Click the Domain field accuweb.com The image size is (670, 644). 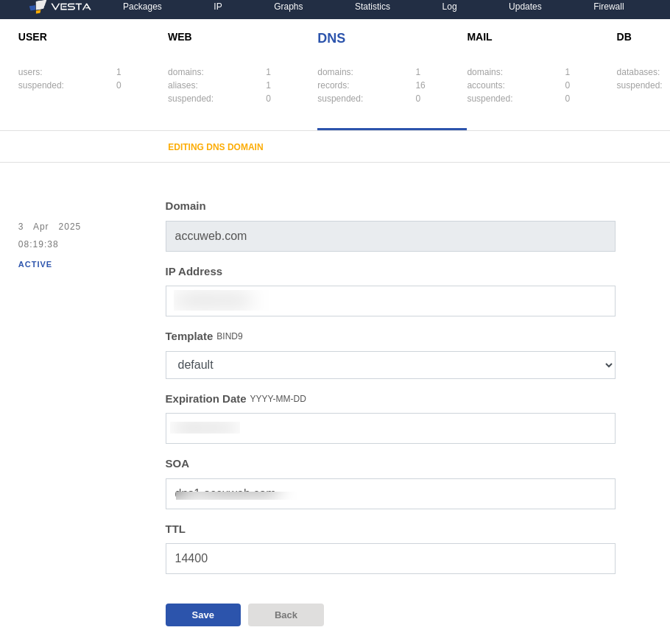tap(390, 236)
